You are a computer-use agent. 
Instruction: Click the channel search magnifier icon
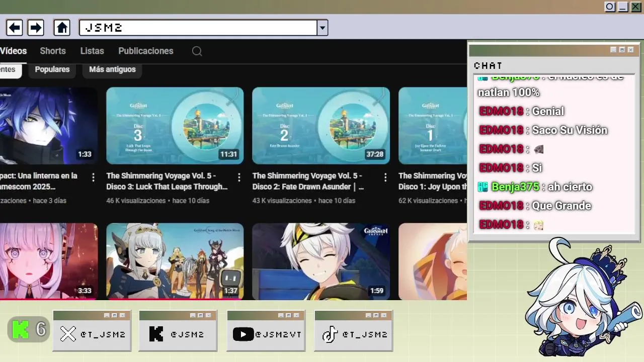tap(197, 51)
